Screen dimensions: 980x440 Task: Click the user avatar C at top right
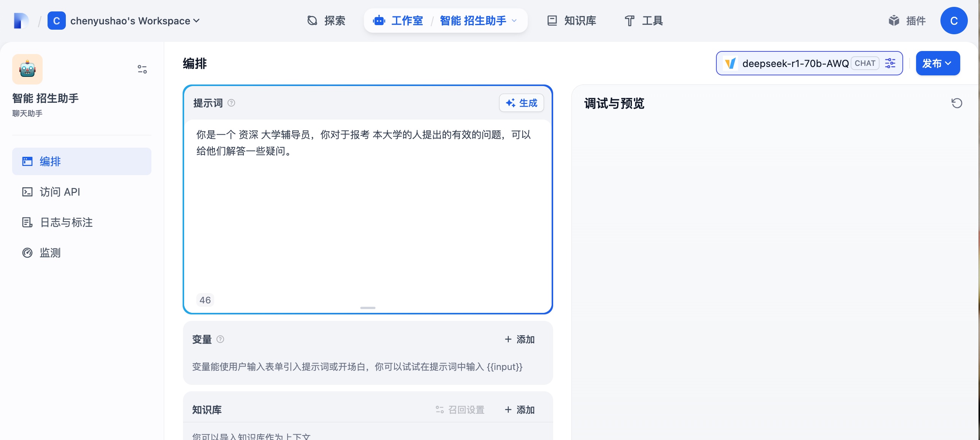point(954,21)
